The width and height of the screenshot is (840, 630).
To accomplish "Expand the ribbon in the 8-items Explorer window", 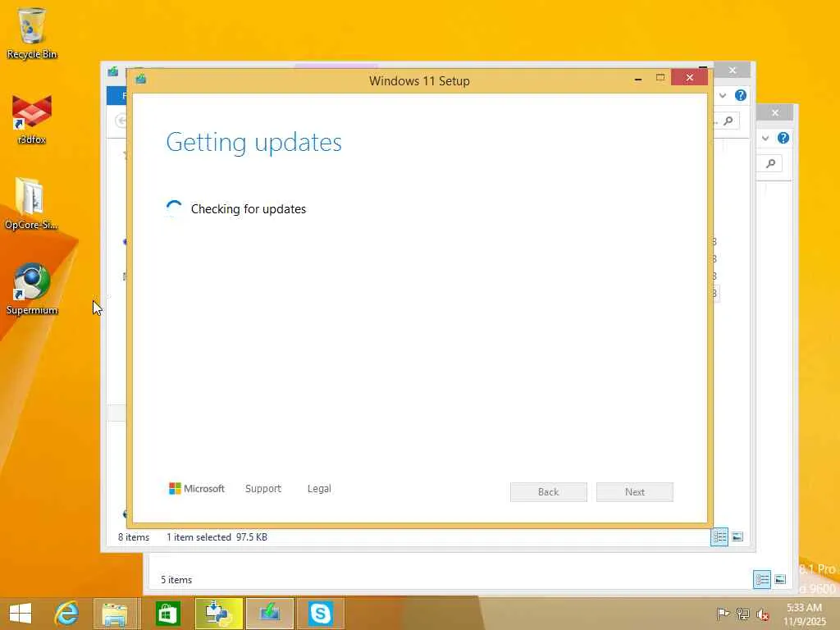I will point(723,95).
